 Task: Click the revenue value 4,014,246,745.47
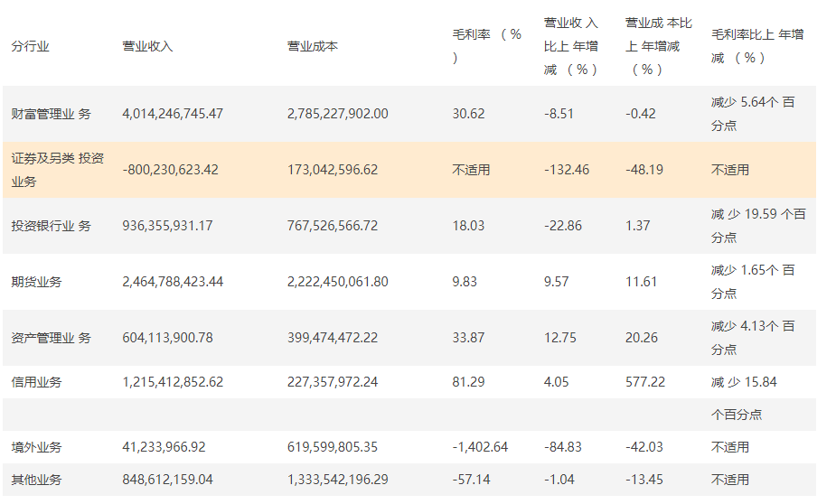[x=173, y=114]
